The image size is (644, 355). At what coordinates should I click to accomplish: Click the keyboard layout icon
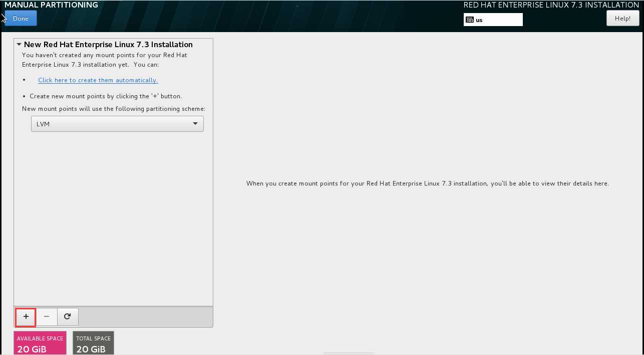pos(469,20)
